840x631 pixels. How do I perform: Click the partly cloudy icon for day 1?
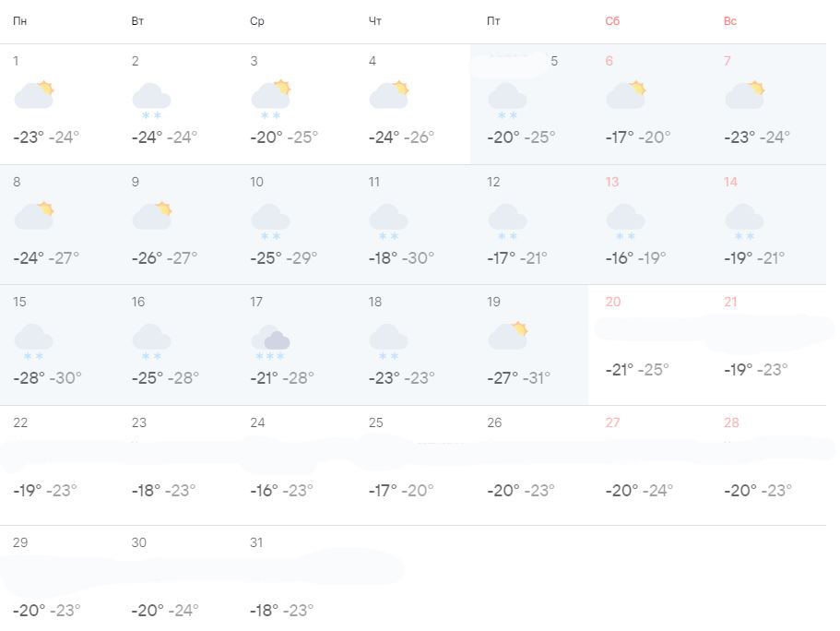pos(34,95)
